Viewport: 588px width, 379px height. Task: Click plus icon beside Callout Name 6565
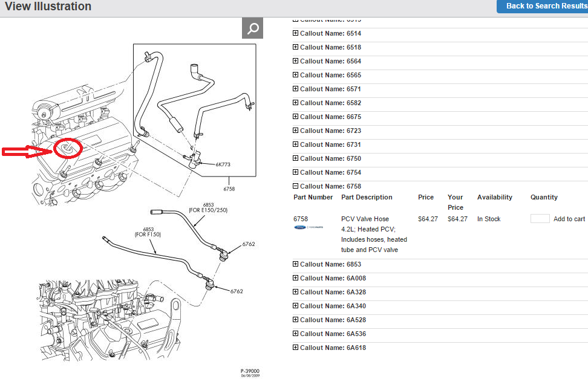(x=295, y=75)
